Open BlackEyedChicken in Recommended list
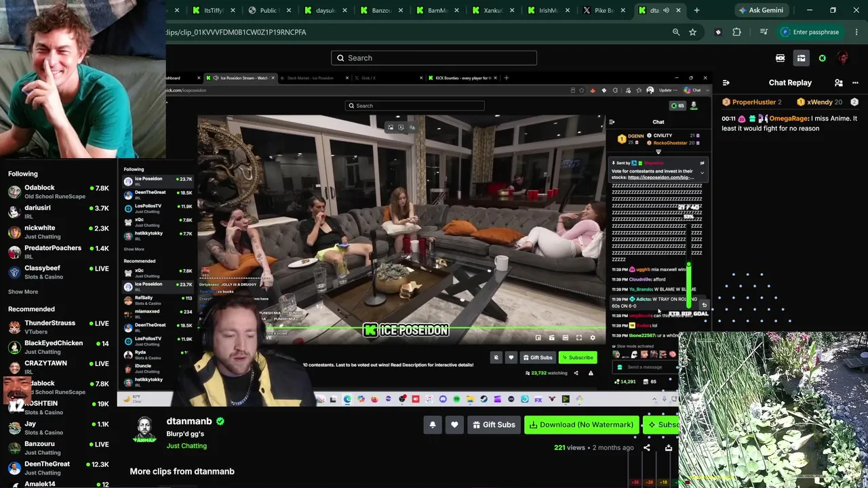Screen dimensions: 868x488 [58, 348]
